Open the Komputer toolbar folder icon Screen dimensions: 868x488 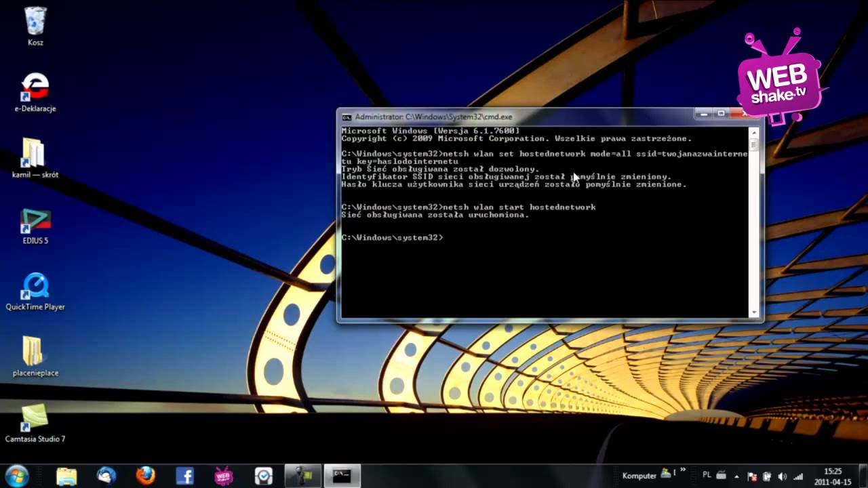[667, 473]
